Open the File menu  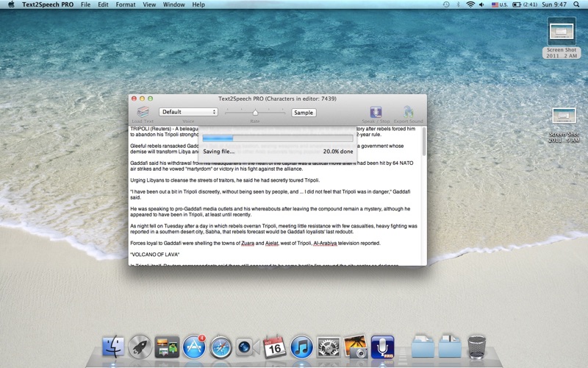pos(85,4)
